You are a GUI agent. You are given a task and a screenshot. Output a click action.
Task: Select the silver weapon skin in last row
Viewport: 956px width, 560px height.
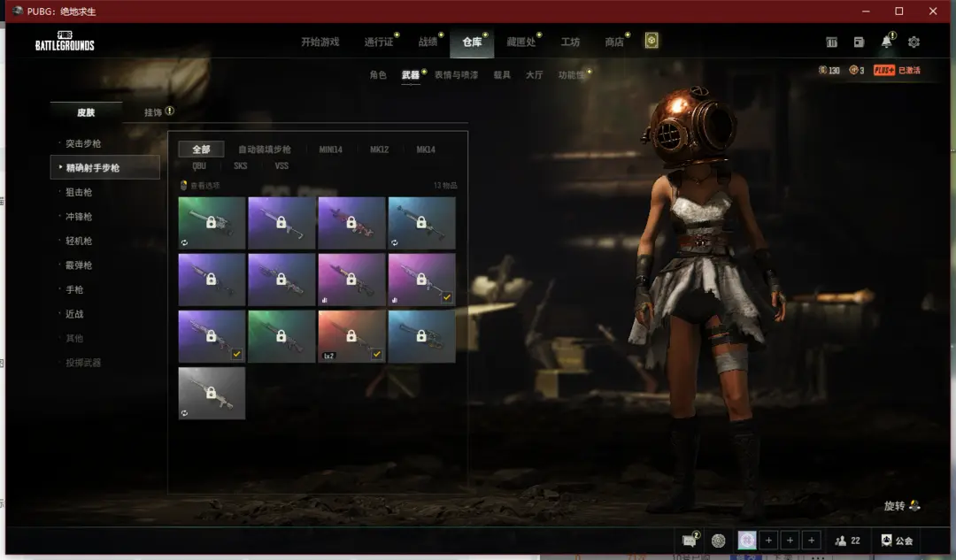(212, 393)
